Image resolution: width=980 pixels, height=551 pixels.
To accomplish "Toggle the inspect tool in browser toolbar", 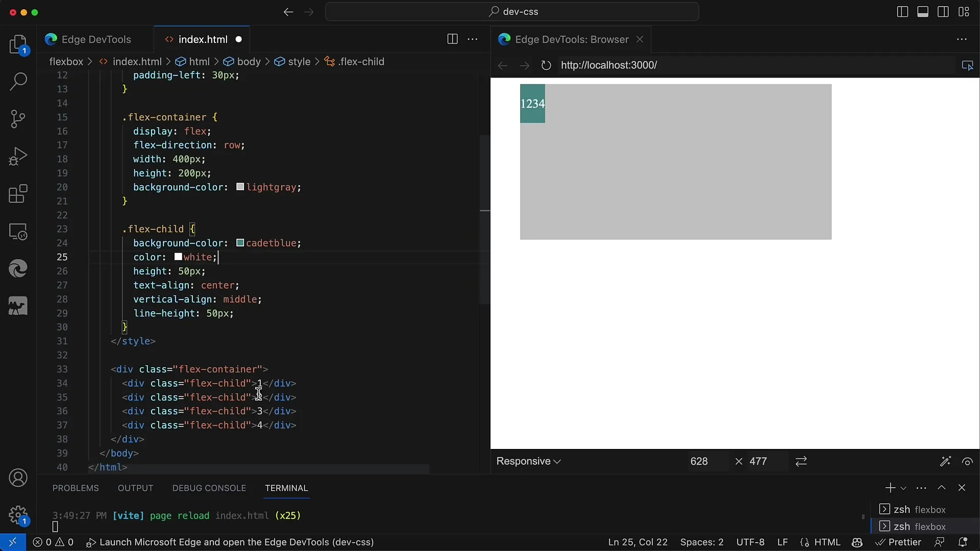I will 967,65.
